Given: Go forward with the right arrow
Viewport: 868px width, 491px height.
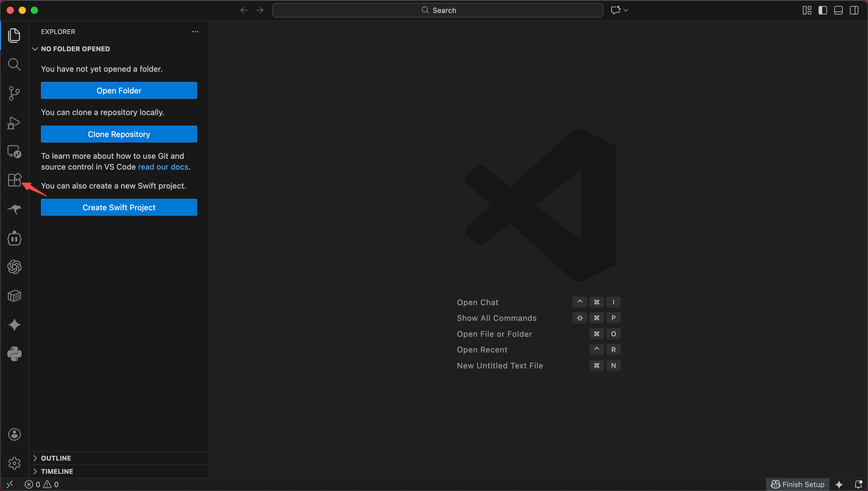Looking at the screenshot, I should 260,11.
